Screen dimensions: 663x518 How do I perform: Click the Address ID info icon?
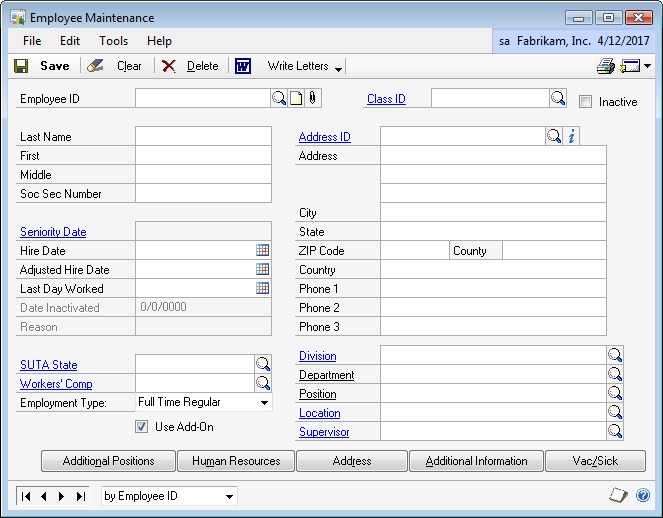[x=571, y=136]
